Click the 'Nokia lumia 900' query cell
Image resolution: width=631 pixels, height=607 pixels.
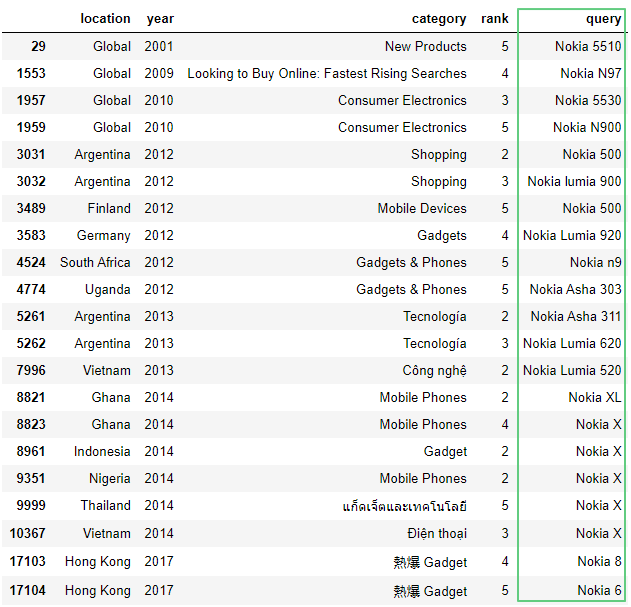(574, 181)
